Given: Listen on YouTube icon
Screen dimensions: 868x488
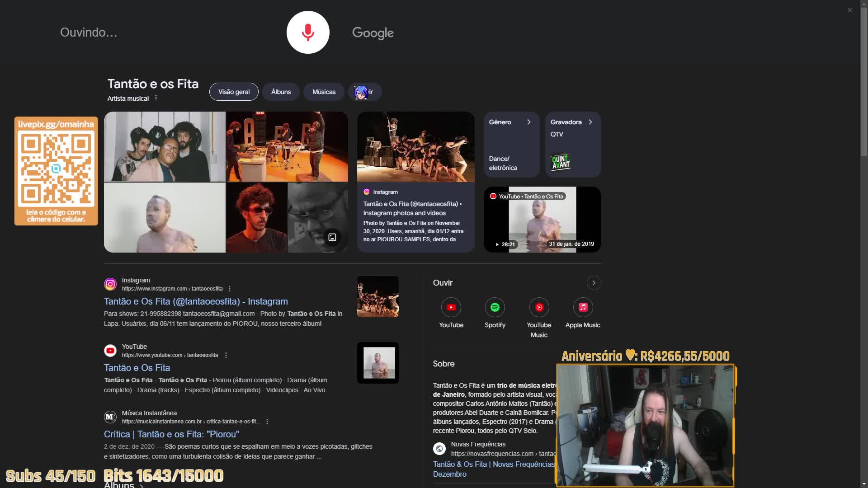Looking at the screenshot, I should 451,307.
